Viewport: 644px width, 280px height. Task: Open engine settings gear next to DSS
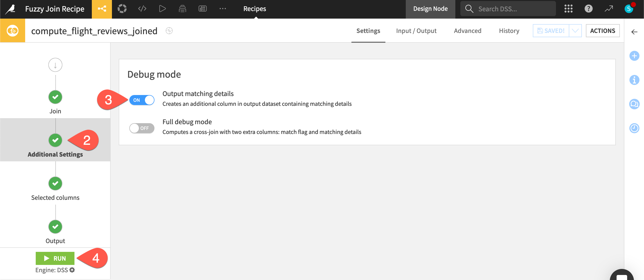72,270
